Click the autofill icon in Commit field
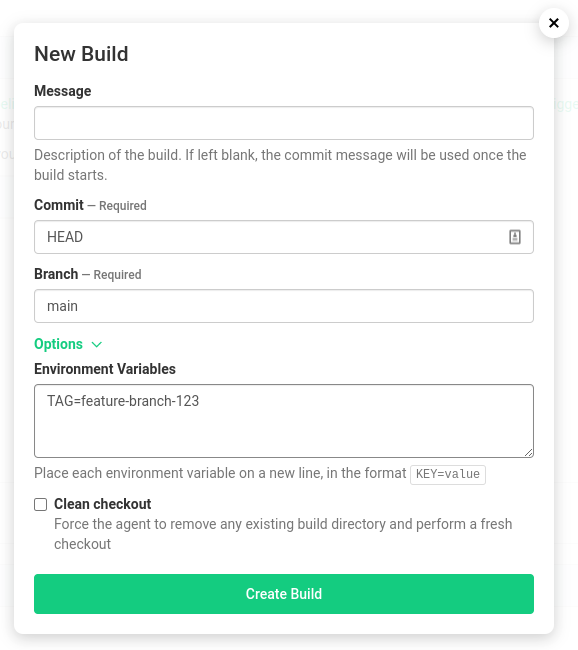The image size is (578, 650). coord(515,237)
